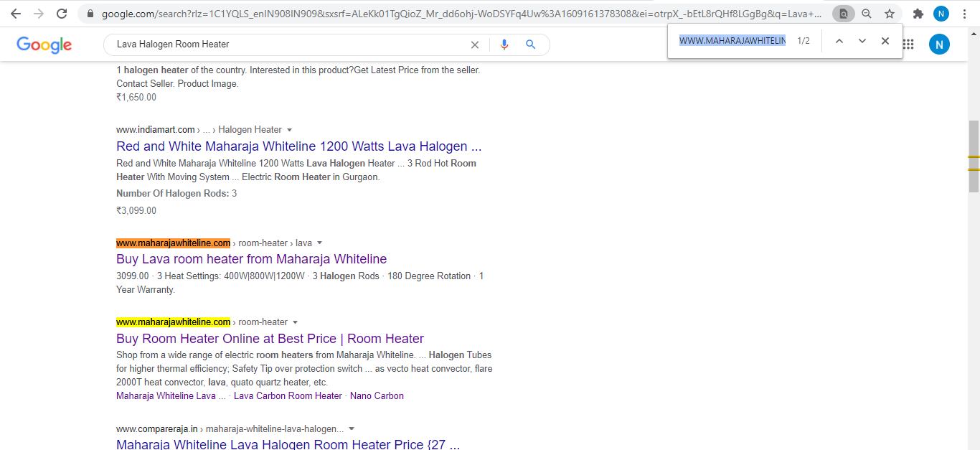The width and height of the screenshot is (980, 450).
Task: Click the vertical scrollbar thumb
Action: 974,156
